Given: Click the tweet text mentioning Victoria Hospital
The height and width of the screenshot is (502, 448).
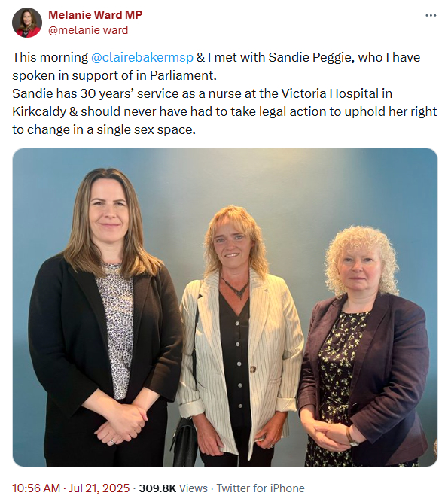Looking at the screenshot, I should [x=202, y=93].
